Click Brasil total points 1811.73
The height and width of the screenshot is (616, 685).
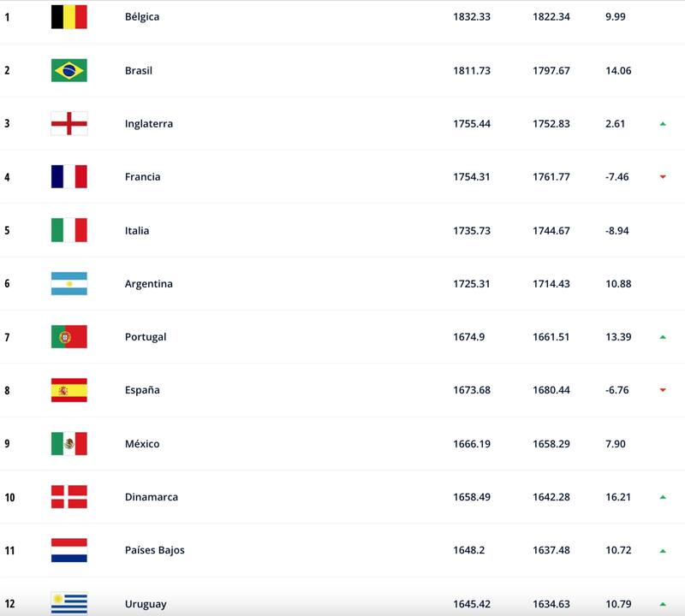tap(471, 70)
